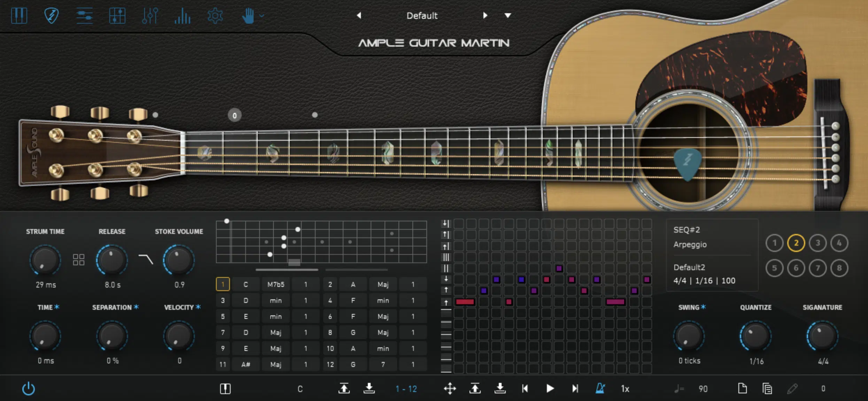Select sequence slot 2
The width and height of the screenshot is (868, 401).
pos(796,243)
